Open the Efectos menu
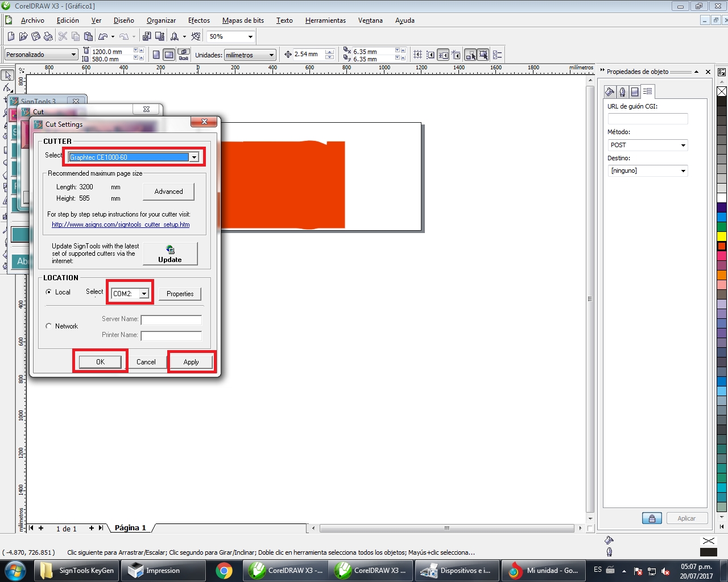The height and width of the screenshot is (582, 728). (x=199, y=20)
